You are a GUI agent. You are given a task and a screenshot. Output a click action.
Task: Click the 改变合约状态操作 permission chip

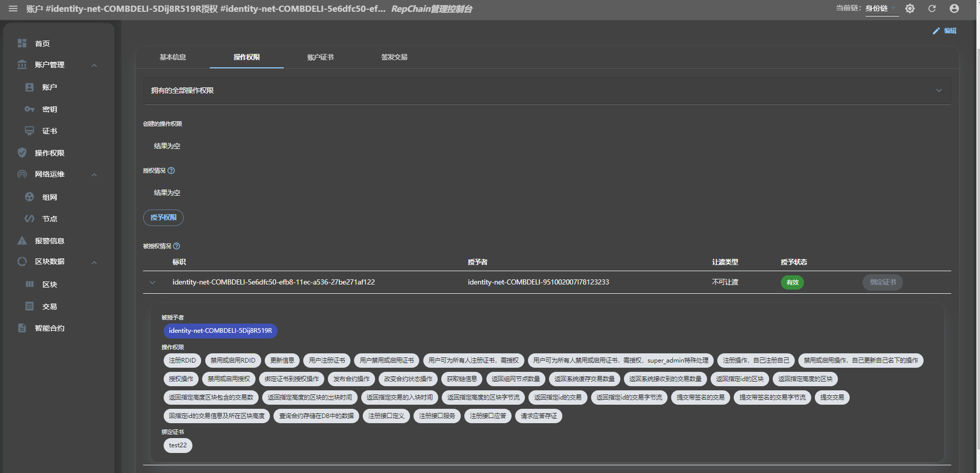pos(408,379)
